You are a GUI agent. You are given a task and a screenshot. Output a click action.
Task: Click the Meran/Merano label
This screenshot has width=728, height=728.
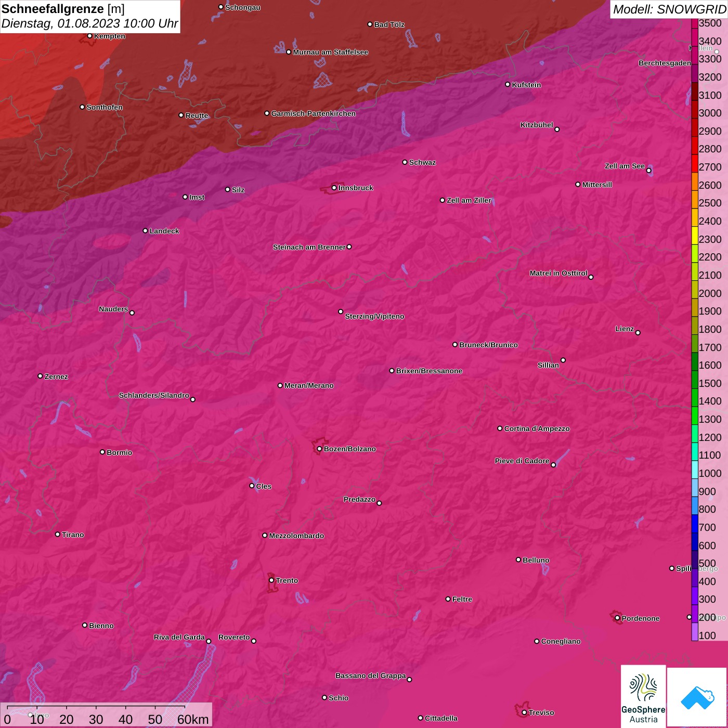click(309, 385)
